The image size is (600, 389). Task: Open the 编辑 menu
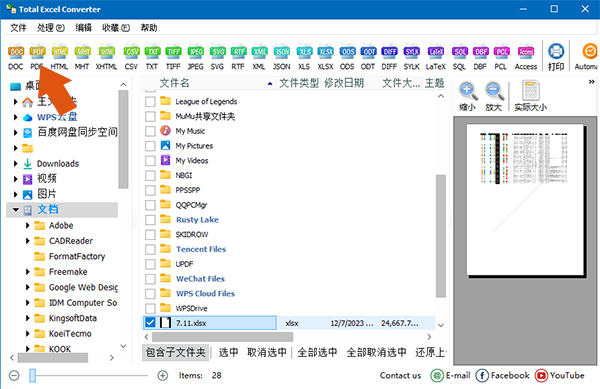(83, 28)
